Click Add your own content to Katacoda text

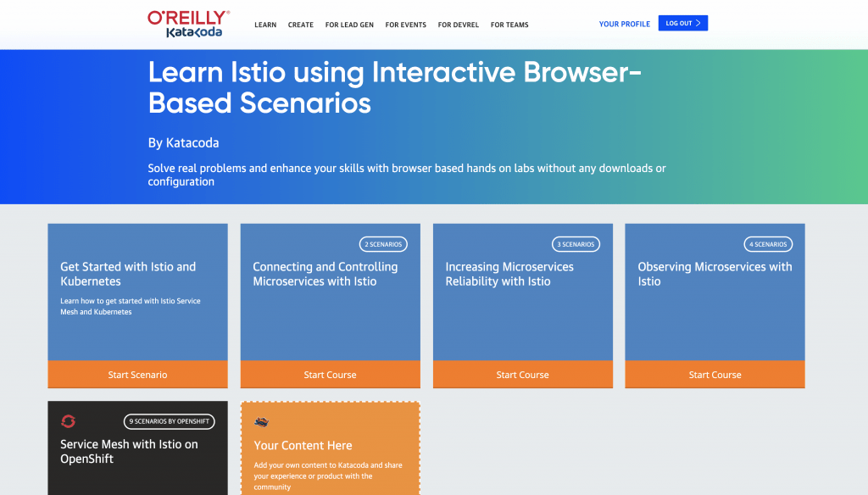click(x=328, y=476)
